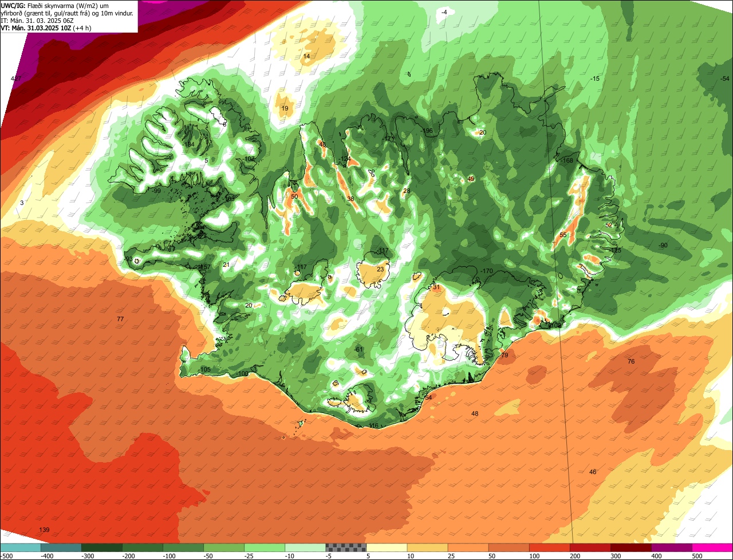Click the 100 to 200 red-orange swatch
Screen dimensions: 733x560
(549, 547)
